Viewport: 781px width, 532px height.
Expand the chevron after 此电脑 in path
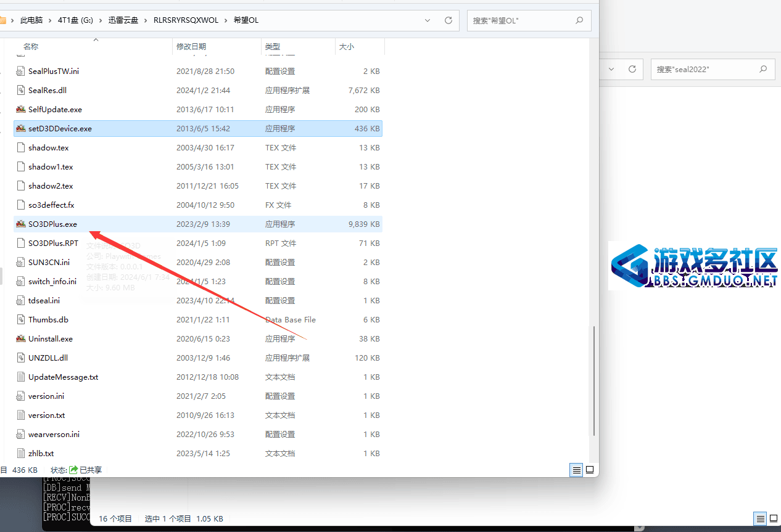[x=51, y=20]
